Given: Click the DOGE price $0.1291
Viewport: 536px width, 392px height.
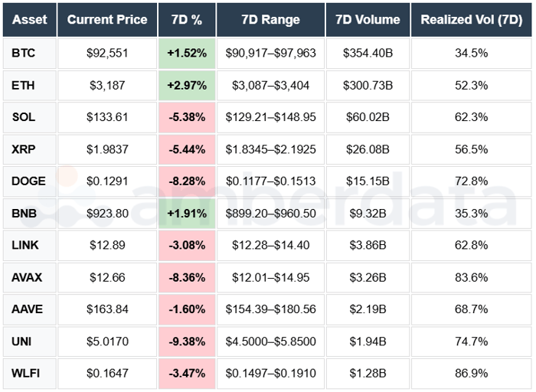Looking at the screenshot, I should click(x=106, y=181).
